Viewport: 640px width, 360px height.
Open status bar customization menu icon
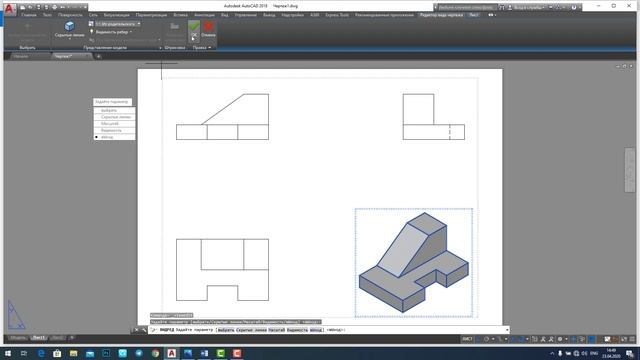(x=632, y=339)
